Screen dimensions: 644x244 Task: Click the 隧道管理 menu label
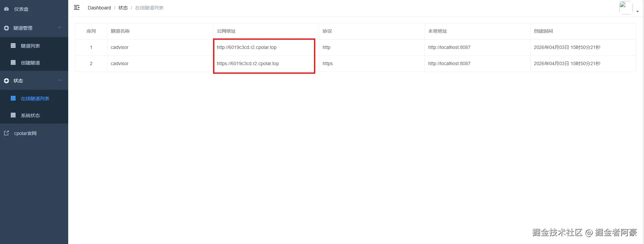tap(23, 28)
